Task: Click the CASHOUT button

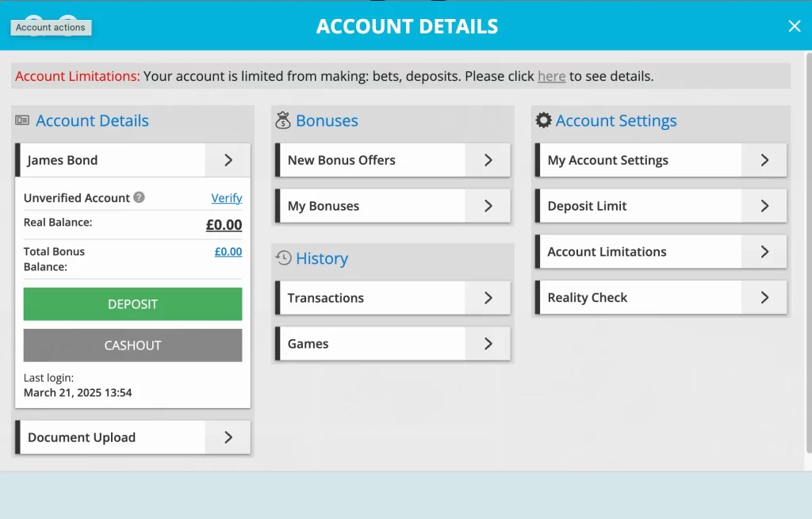Action: [x=132, y=345]
